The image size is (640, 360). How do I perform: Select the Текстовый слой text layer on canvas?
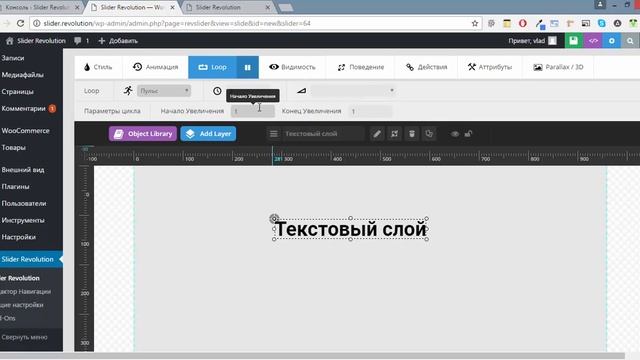point(350,229)
